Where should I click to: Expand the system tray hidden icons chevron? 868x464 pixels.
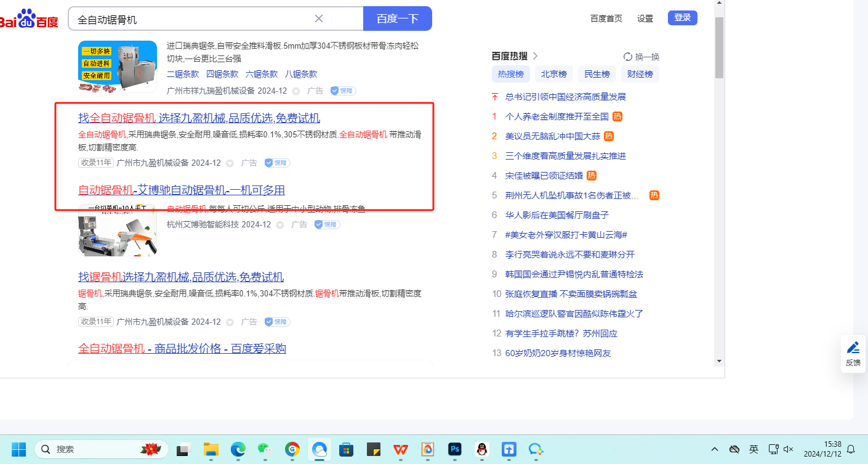[x=715, y=449]
